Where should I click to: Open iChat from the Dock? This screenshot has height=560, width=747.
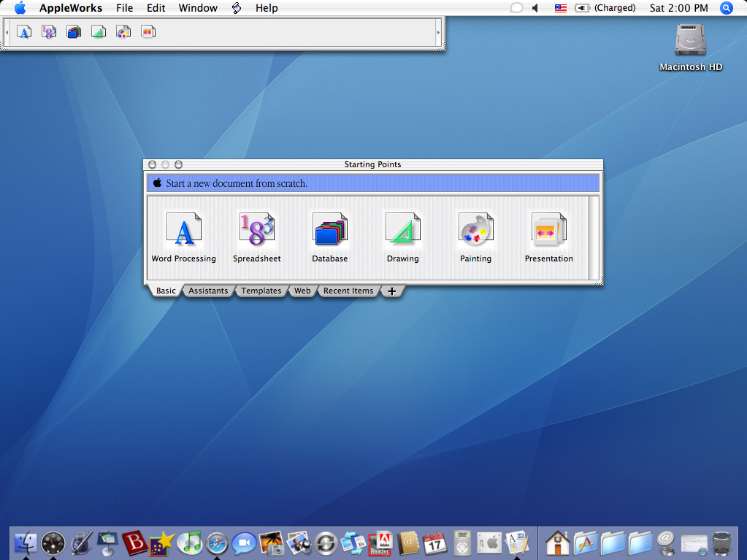tap(244, 543)
